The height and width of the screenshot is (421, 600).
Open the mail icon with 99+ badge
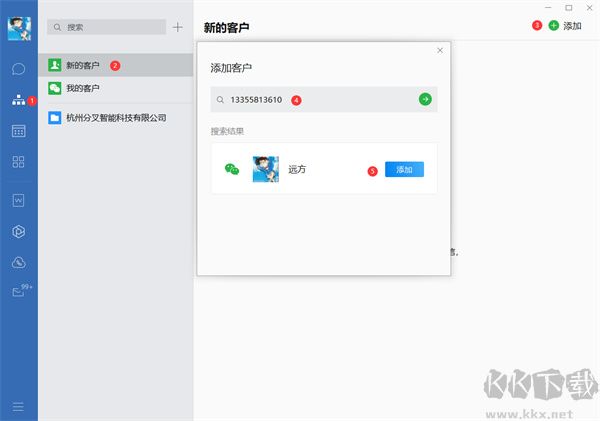click(x=18, y=292)
